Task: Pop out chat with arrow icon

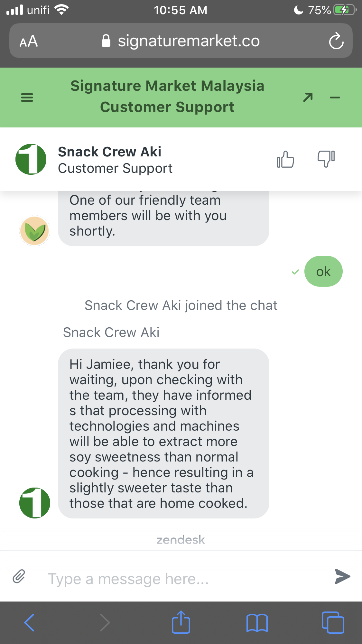Action: [x=308, y=97]
